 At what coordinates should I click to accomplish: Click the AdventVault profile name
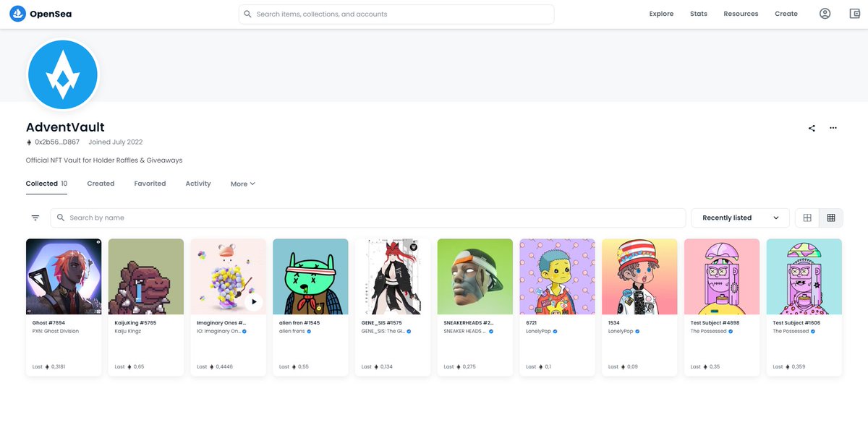coord(65,127)
